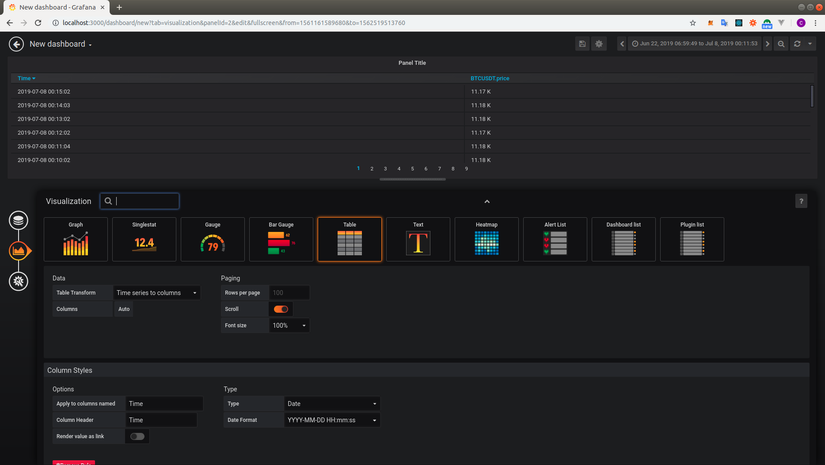This screenshot has height=465, width=825.
Task: Open the time range picker
Action: (x=695, y=44)
